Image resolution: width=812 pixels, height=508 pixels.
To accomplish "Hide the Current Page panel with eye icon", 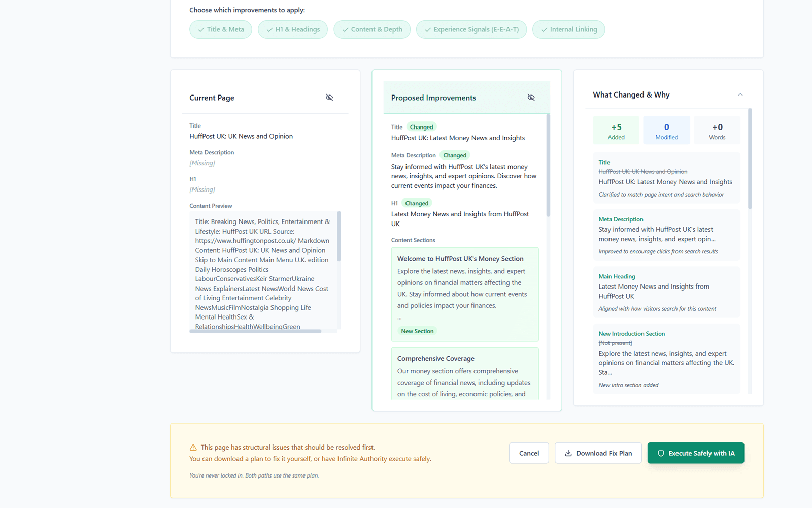I will pos(329,98).
